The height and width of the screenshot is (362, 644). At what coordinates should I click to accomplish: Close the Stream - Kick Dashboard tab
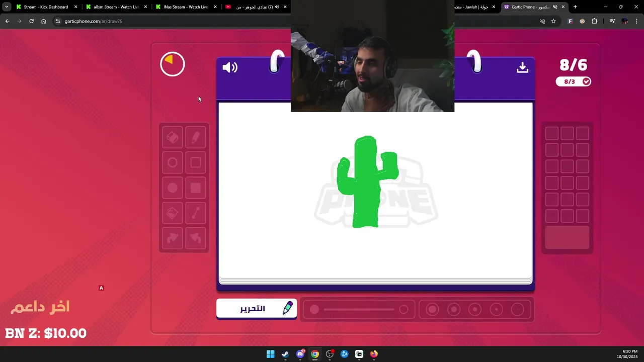tap(75, 7)
